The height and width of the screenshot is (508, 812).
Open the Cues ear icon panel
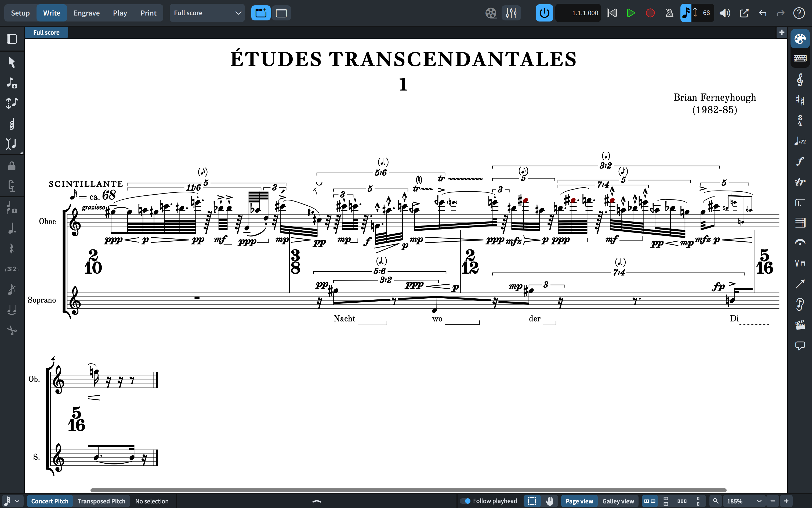(800, 304)
